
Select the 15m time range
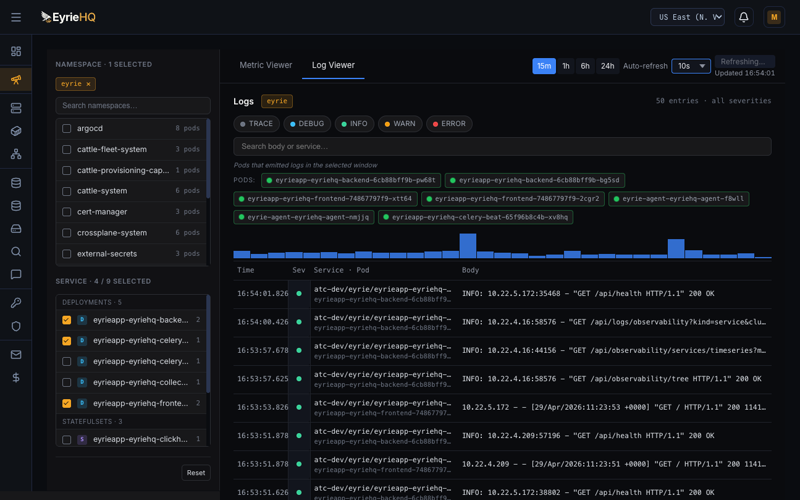[544, 66]
